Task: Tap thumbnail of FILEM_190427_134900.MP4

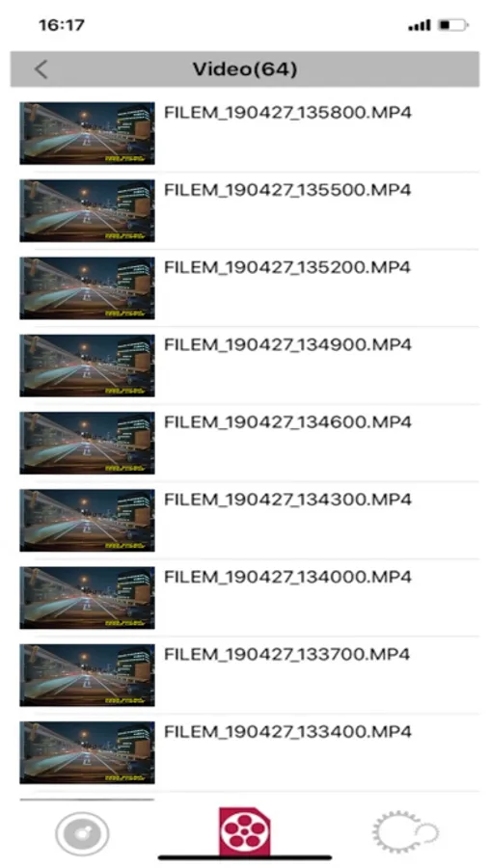Action: pos(87,366)
